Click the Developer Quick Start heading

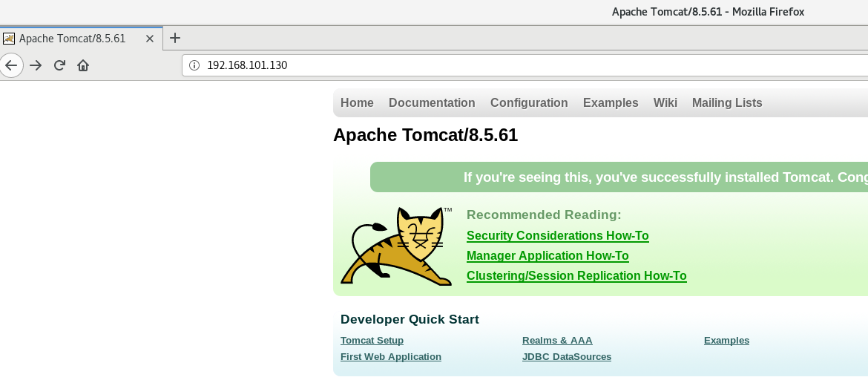(x=410, y=320)
